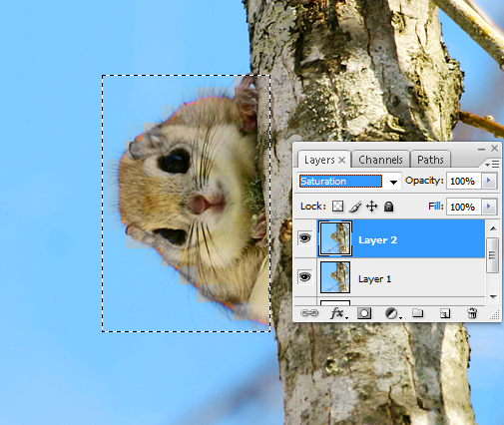Select the Layer 1 name
This screenshot has height=425, width=504.
(x=374, y=278)
